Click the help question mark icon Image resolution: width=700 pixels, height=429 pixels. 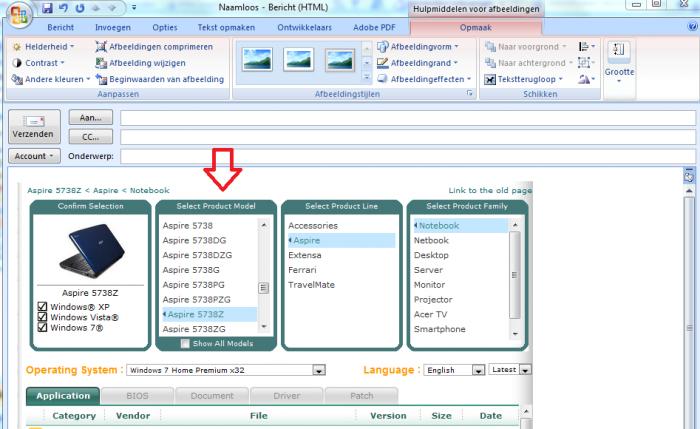click(x=692, y=27)
